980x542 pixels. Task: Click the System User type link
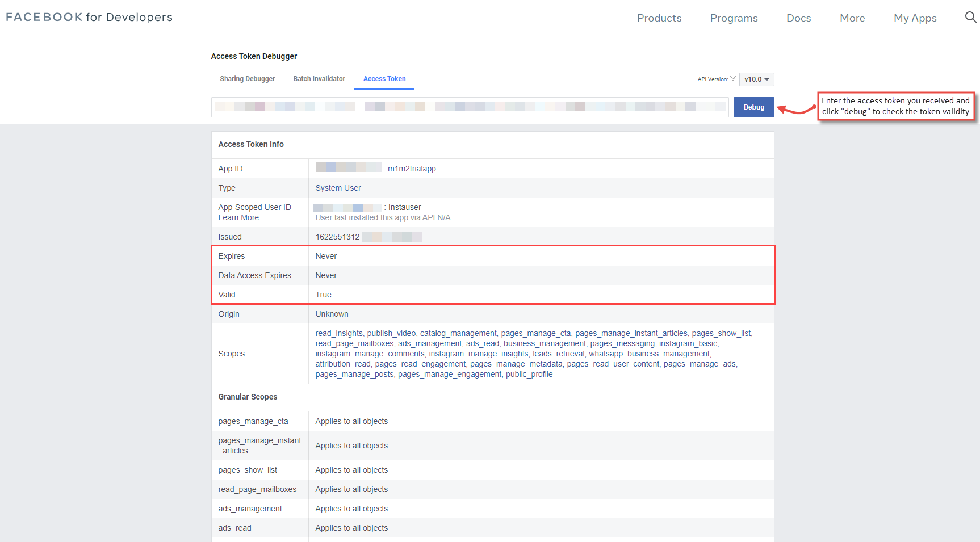pyautogui.click(x=338, y=188)
